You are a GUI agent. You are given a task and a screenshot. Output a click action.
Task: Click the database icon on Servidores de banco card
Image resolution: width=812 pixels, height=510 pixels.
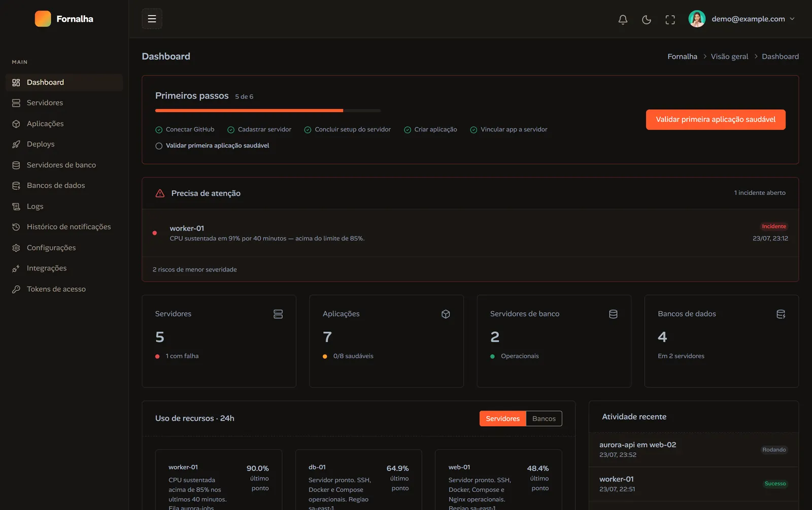click(x=613, y=314)
